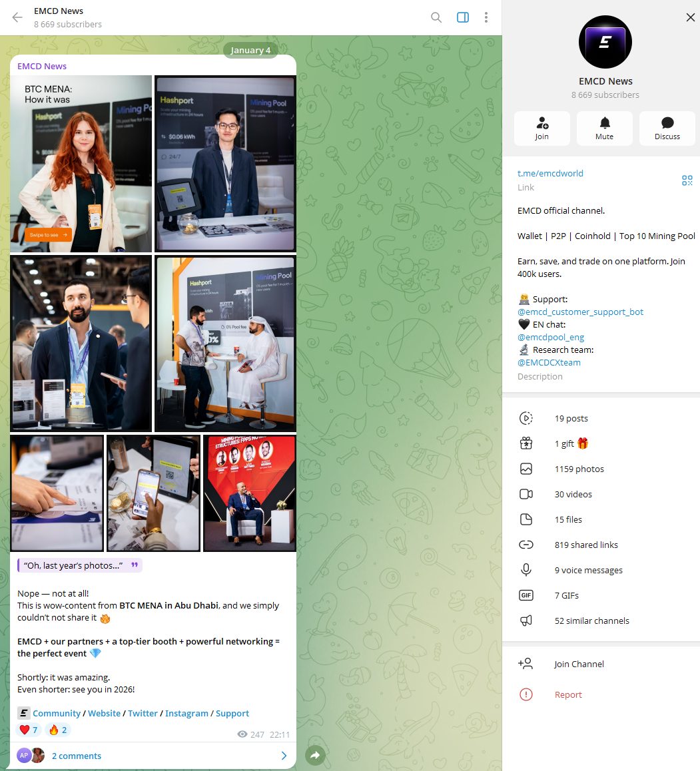The image size is (700, 771).
Task: Open the photo of bearded man in suit
Action: coord(81,343)
